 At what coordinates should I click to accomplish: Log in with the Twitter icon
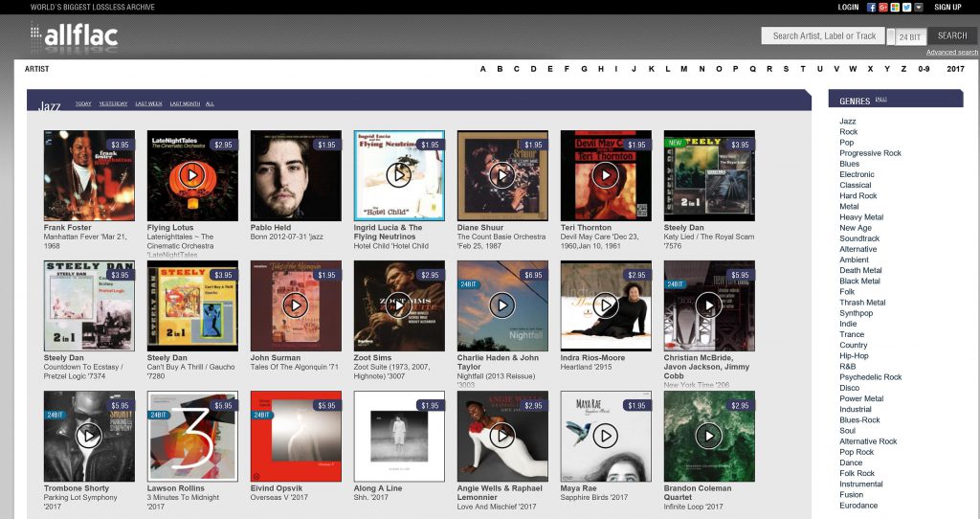pos(907,8)
